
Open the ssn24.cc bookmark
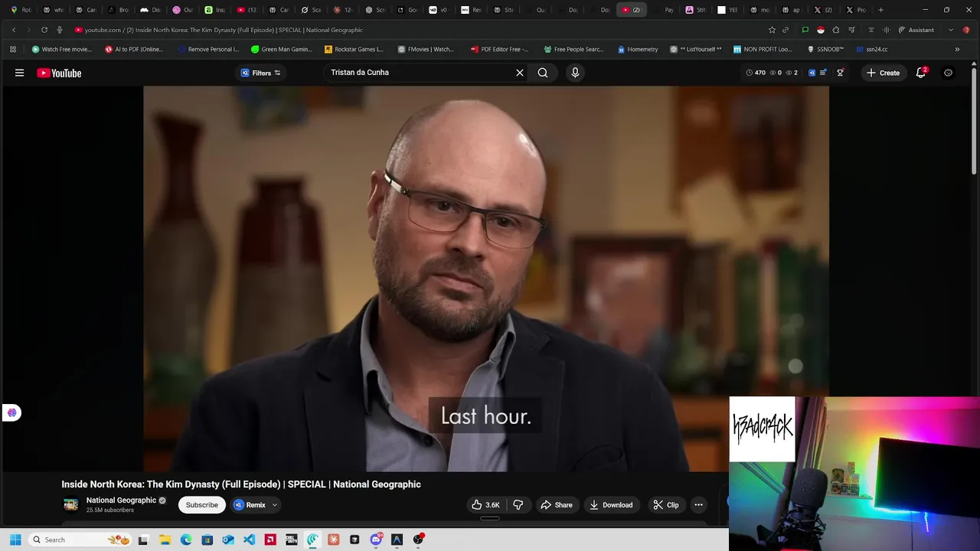[x=871, y=49]
